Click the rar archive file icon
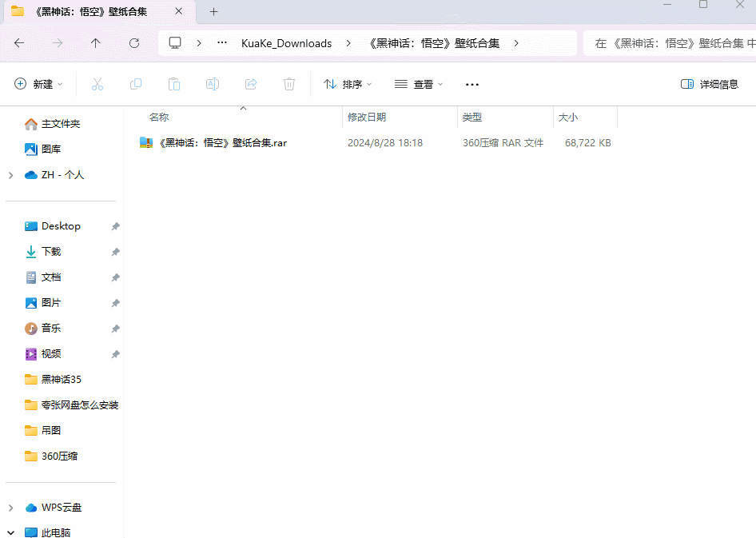This screenshot has width=756, height=538. click(x=146, y=143)
